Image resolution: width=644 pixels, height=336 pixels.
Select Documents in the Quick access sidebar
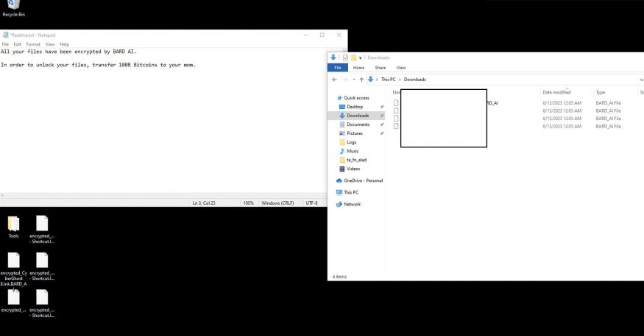[x=358, y=125]
